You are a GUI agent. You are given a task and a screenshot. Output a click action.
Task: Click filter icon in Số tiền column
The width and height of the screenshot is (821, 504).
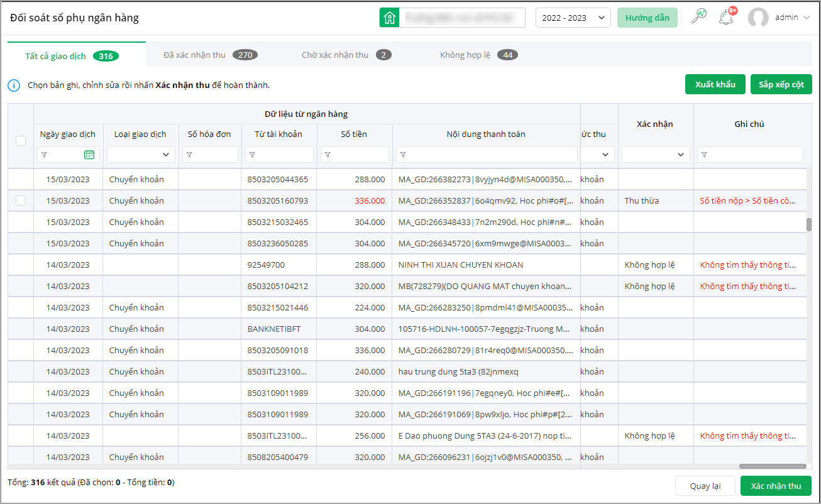click(327, 155)
